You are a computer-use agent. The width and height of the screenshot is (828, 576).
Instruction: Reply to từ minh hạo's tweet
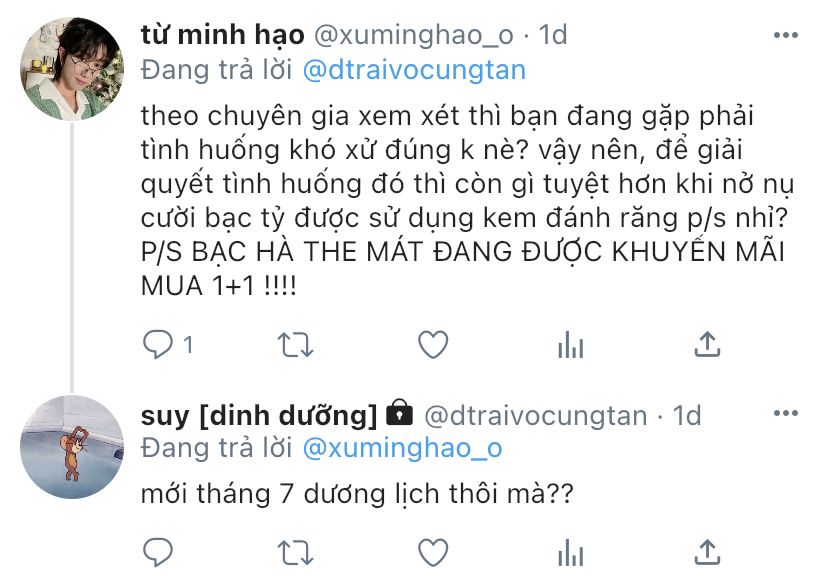[158, 345]
